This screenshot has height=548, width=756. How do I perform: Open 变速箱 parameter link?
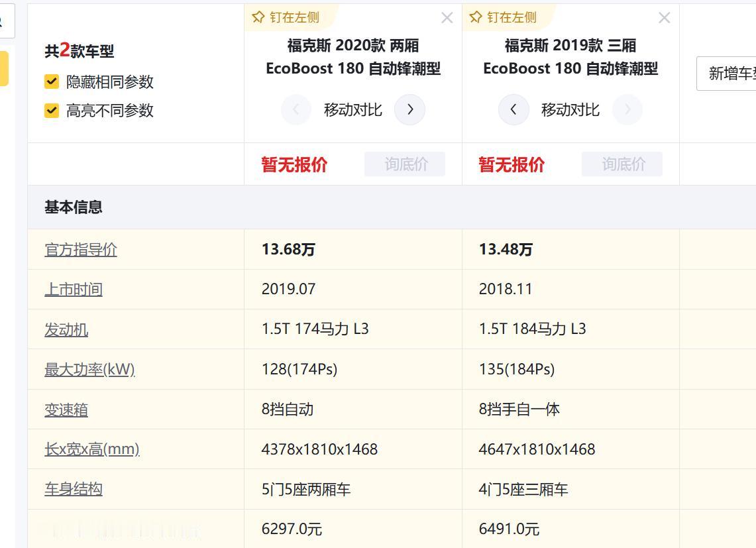click(x=66, y=410)
